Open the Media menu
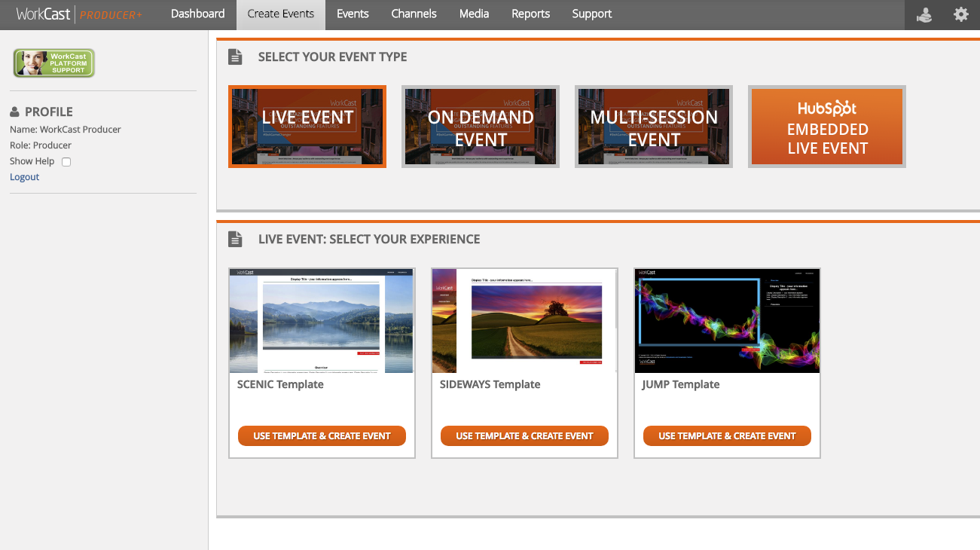980x550 pixels. (474, 14)
